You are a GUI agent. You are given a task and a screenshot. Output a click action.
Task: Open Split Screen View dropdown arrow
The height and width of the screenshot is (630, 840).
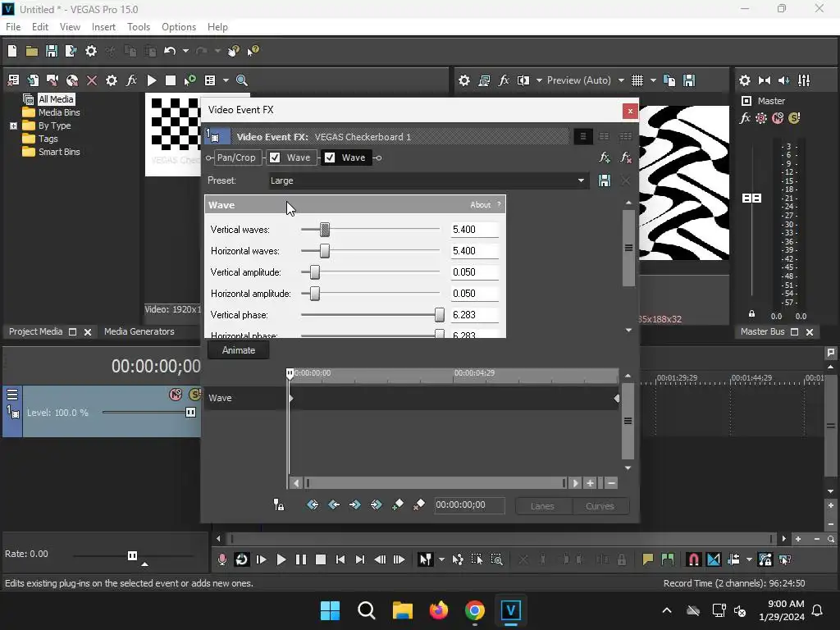539,80
